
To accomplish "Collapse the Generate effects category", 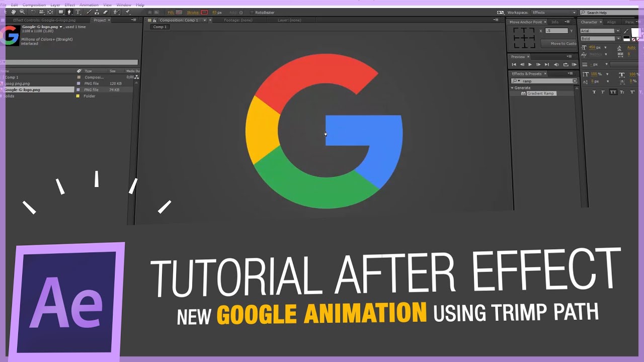I will (512, 88).
